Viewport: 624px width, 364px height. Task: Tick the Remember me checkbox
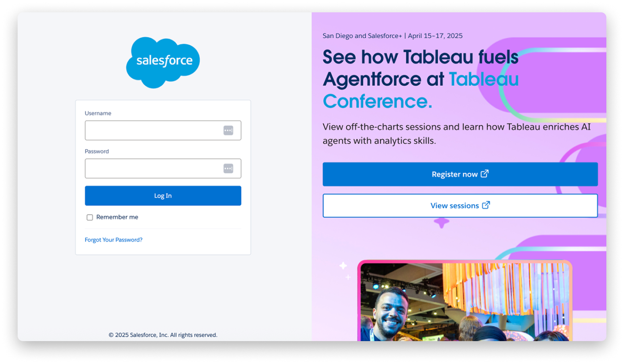coord(90,217)
